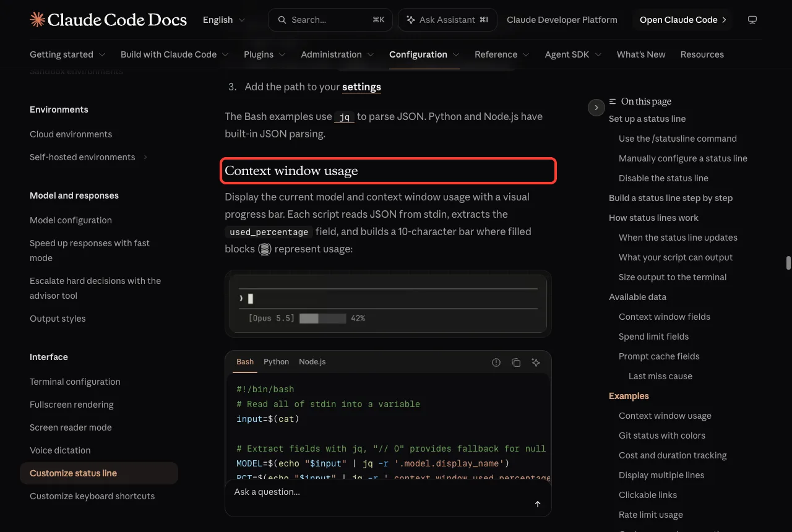Open Cloud environments page
This screenshot has height=532, width=792.
pos(71,134)
